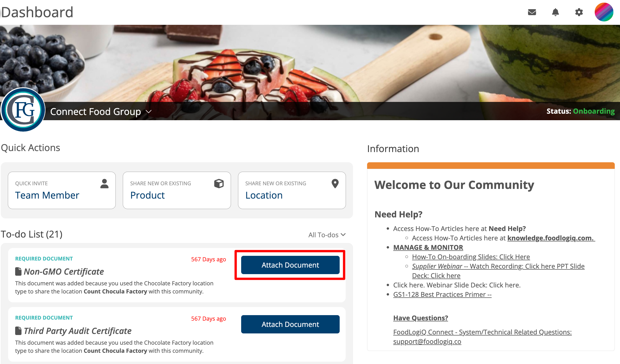Click the Team Member person icon
The width and height of the screenshot is (620, 364).
point(104,183)
